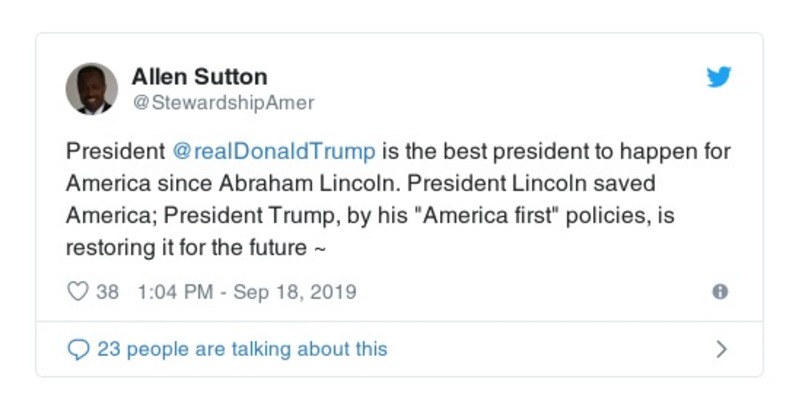Screen dimensions: 799x414
Task: Click the 38 likes count
Action: [x=108, y=292]
